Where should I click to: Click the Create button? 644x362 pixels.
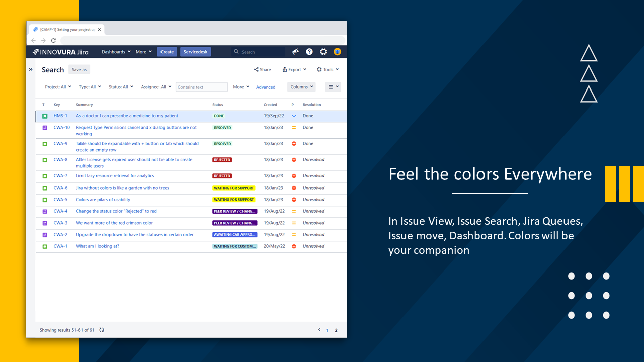[167, 52]
